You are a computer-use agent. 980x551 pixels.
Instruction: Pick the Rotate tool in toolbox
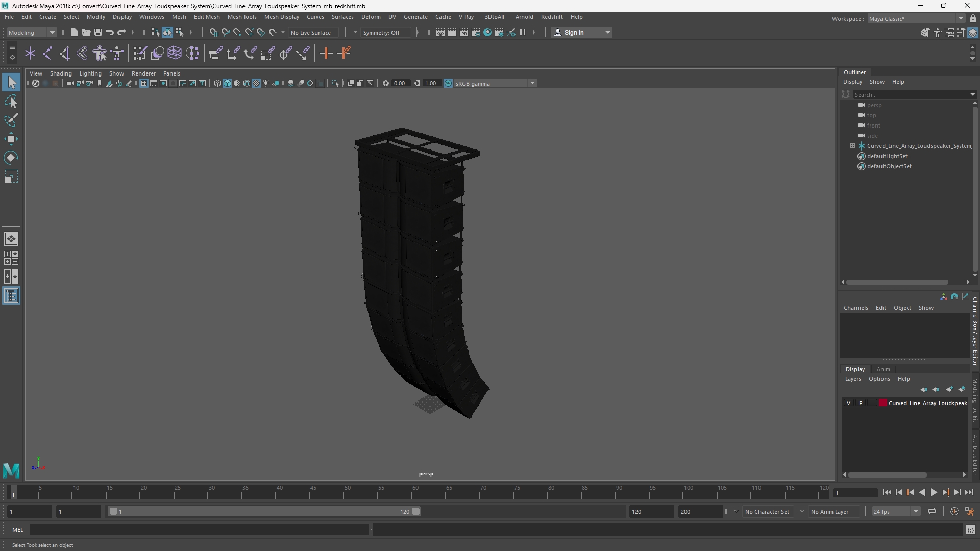11,158
